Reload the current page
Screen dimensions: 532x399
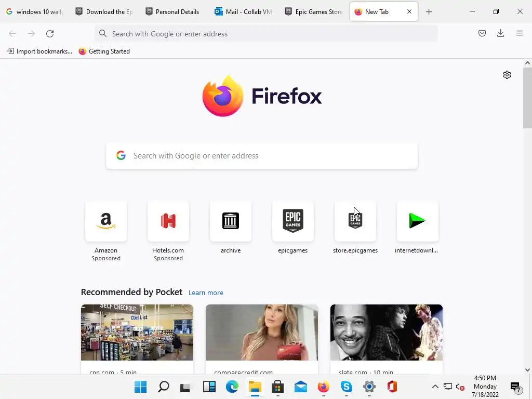[50, 34]
